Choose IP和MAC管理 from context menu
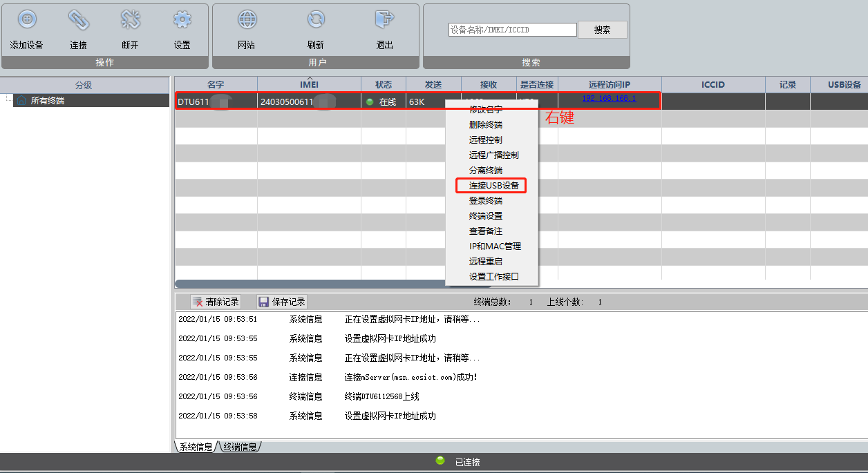Screen dimensions: 868x473 495,247
